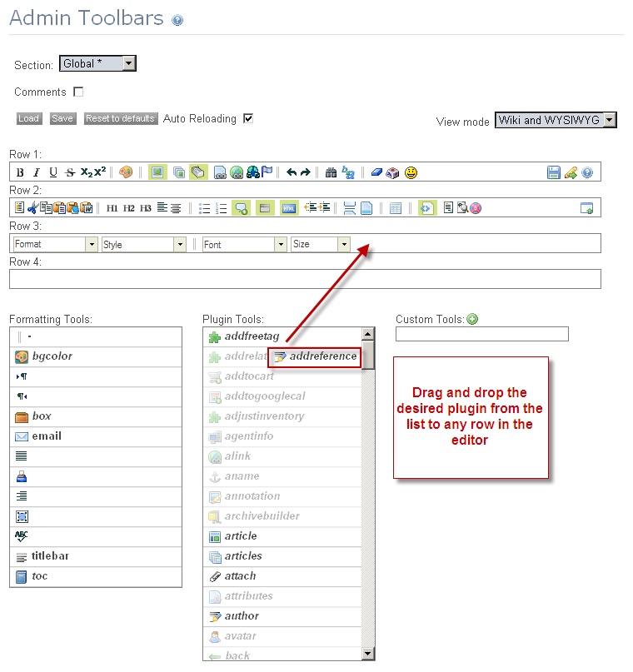Click the help icon beside Admin Toolbars

(x=177, y=20)
